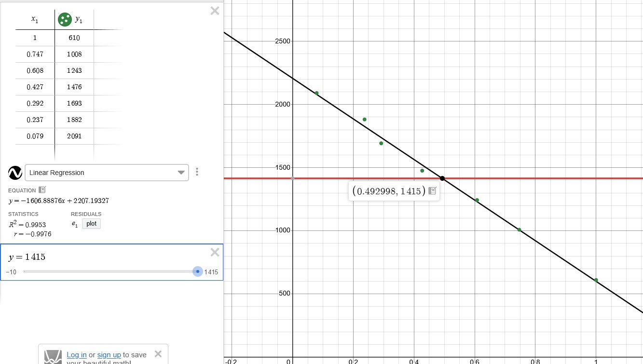The height and width of the screenshot is (364, 643).
Task: Select table cell 1008
Action: click(74, 54)
